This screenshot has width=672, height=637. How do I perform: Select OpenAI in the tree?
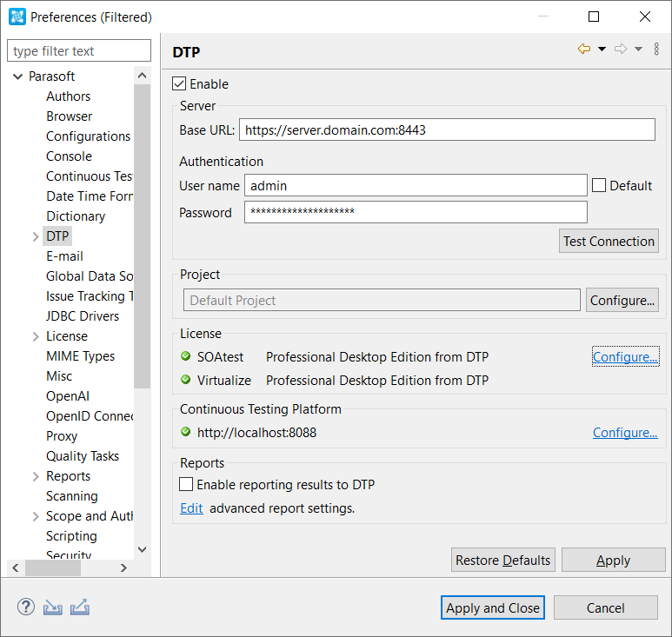click(x=68, y=396)
